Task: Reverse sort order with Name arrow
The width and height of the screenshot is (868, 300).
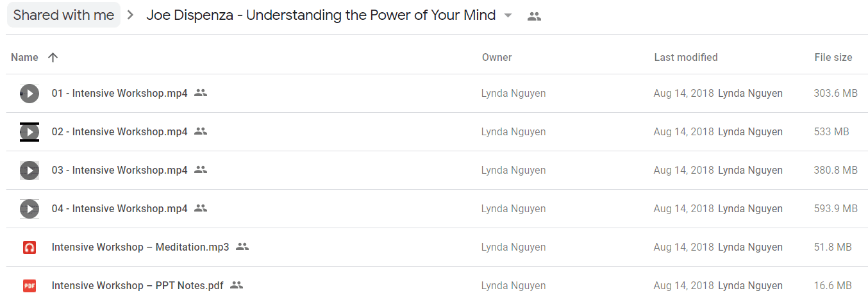Action: [x=53, y=57]
